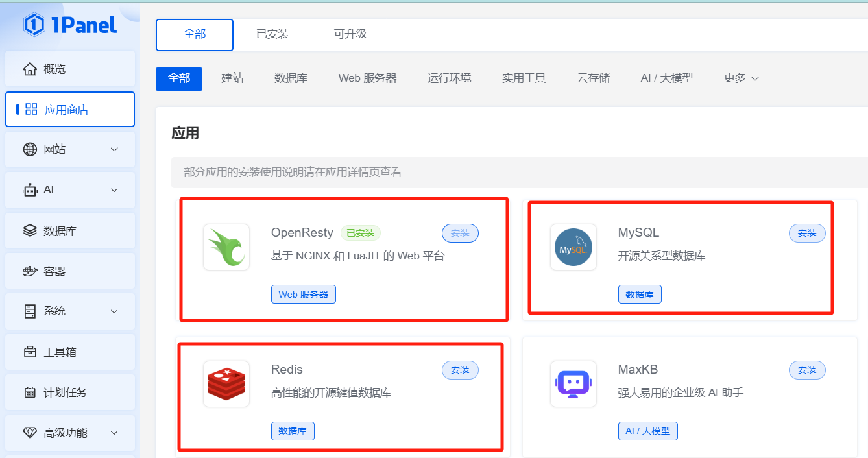
Task: Click description 高性能的开源键值数据库
Action: coord(331,393)
